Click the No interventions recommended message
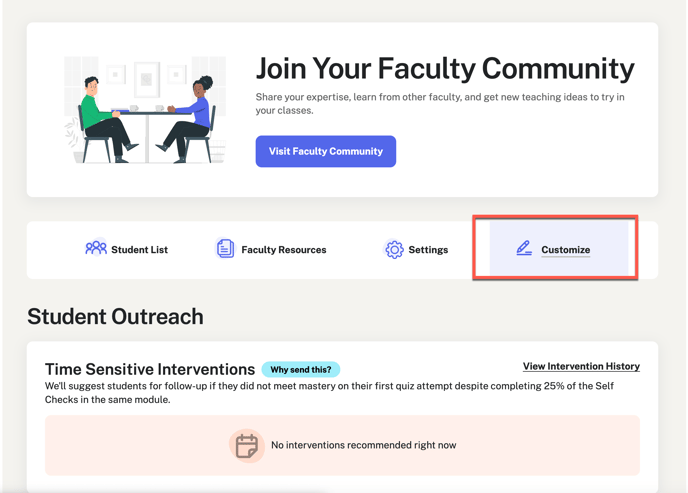The width and height of the screenshot is (688, 493). point(363,445)
